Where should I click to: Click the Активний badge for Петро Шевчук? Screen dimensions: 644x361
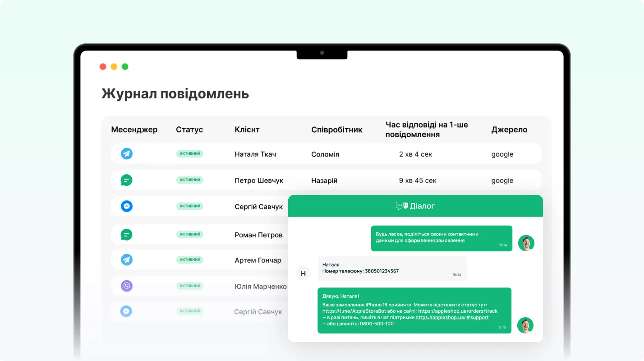click(x=189, y=180)
